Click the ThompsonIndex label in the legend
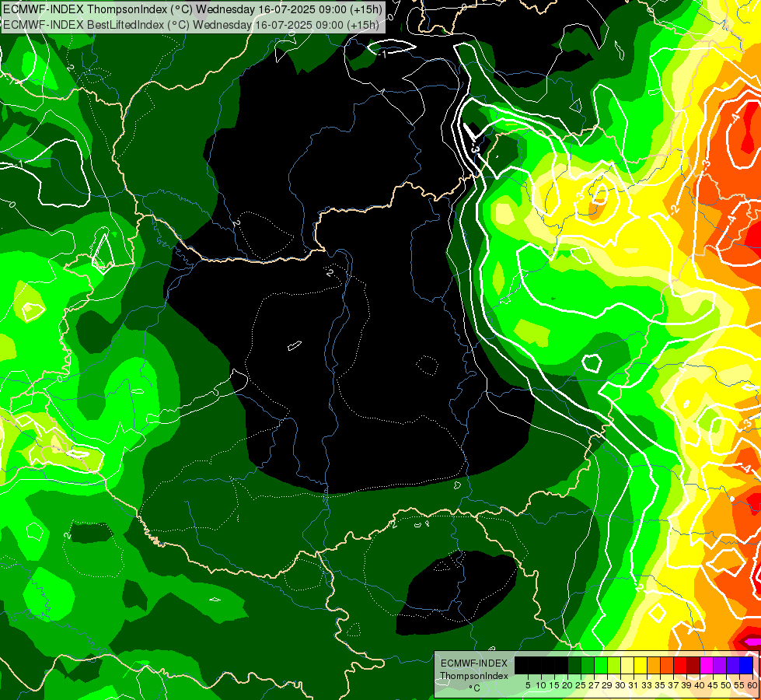The width and height of the screenshot is (761, 700). [474, 676]
